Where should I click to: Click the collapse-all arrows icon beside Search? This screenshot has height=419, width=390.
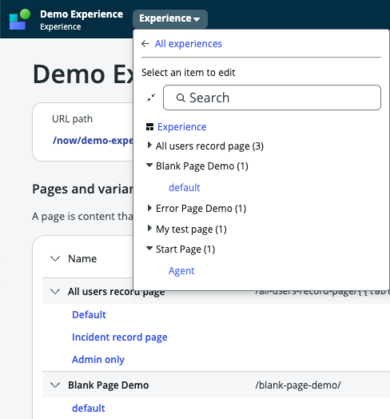point(151,98)
